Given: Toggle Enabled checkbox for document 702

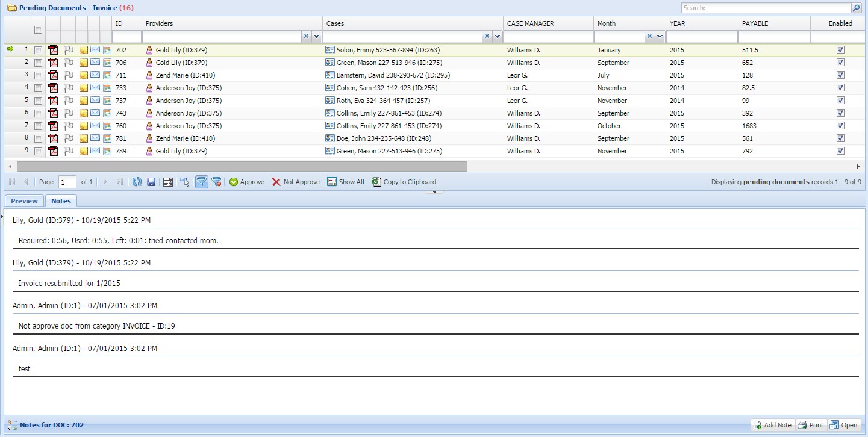Looking at the screenshot, I should pyautogui.click(x=841, y=50).
